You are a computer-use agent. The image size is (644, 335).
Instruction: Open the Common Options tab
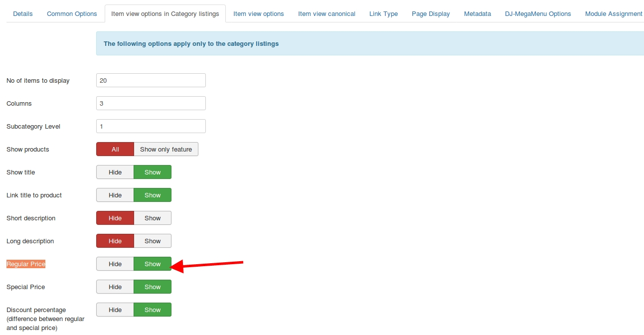pyautogui.click(x=72, y=13)
